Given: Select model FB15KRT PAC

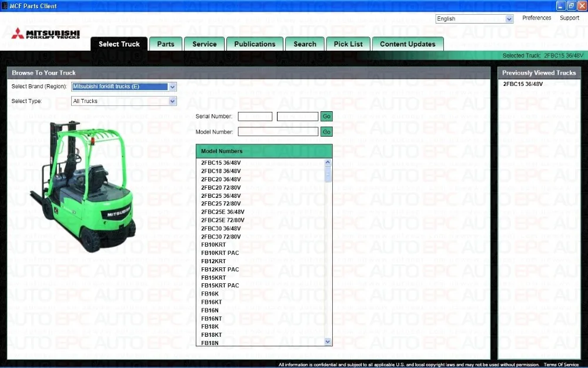Looking at the screenshot, I should (x=220, y=286).
